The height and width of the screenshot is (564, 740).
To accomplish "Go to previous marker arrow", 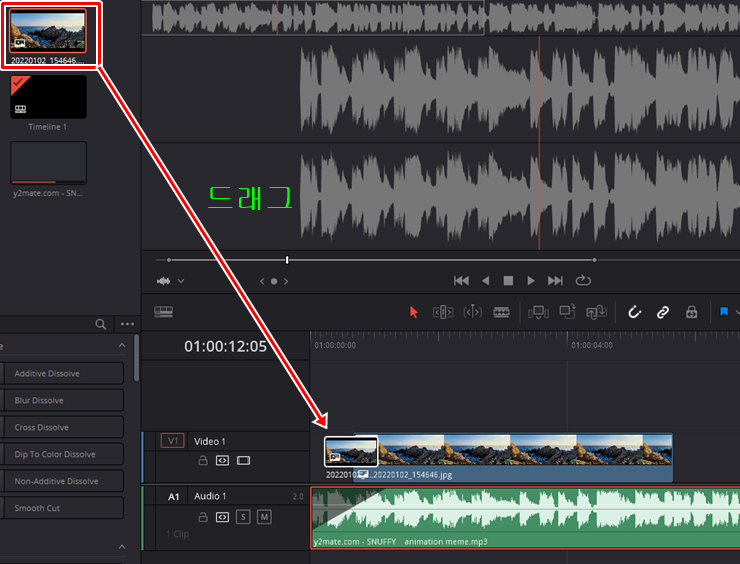I will pos(262,281).
